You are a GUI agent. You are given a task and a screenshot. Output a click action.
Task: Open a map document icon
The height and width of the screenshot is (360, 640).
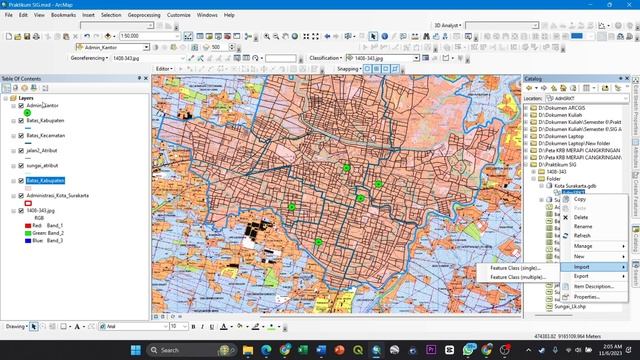18,37
